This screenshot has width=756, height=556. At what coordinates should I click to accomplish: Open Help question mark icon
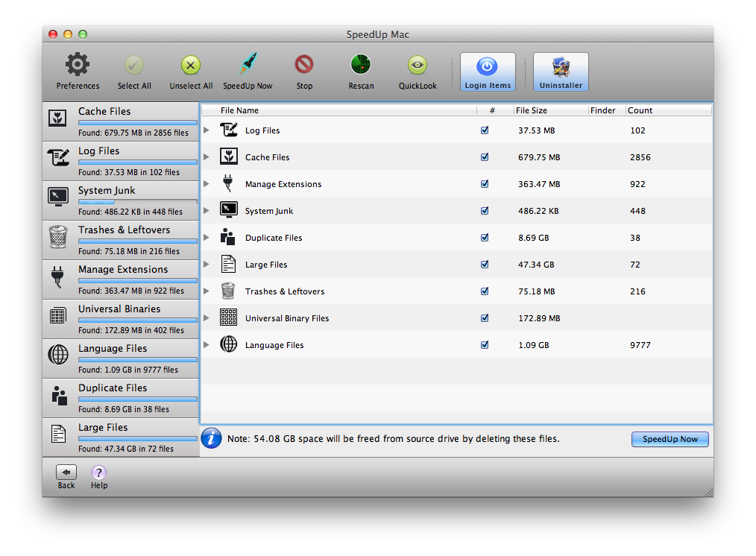click(x=99, y=473)
